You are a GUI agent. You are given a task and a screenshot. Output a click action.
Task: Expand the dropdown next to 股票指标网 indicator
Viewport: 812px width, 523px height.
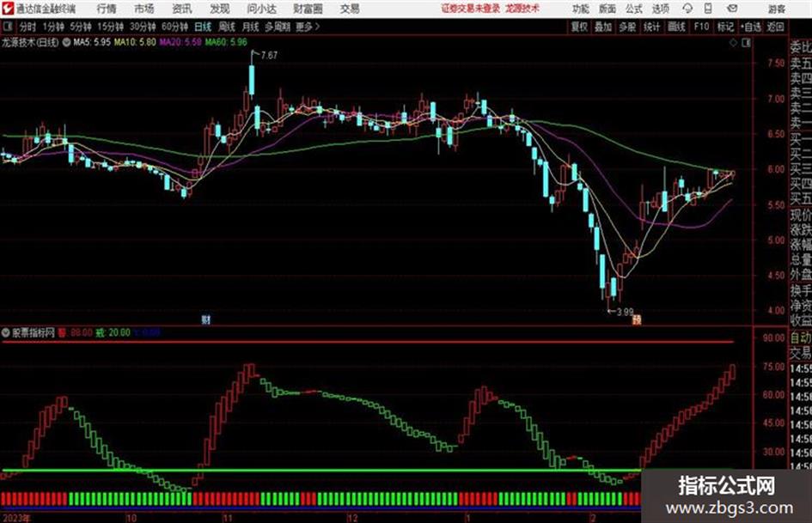pyautogui.click(x=6, y=332)
